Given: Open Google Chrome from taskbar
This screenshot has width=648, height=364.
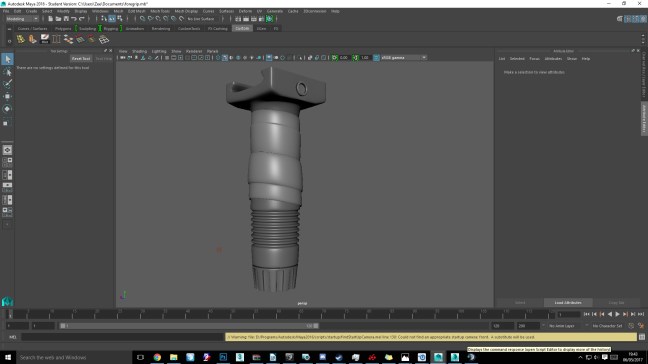Looking at the screenshot, I should pos(157,357).
